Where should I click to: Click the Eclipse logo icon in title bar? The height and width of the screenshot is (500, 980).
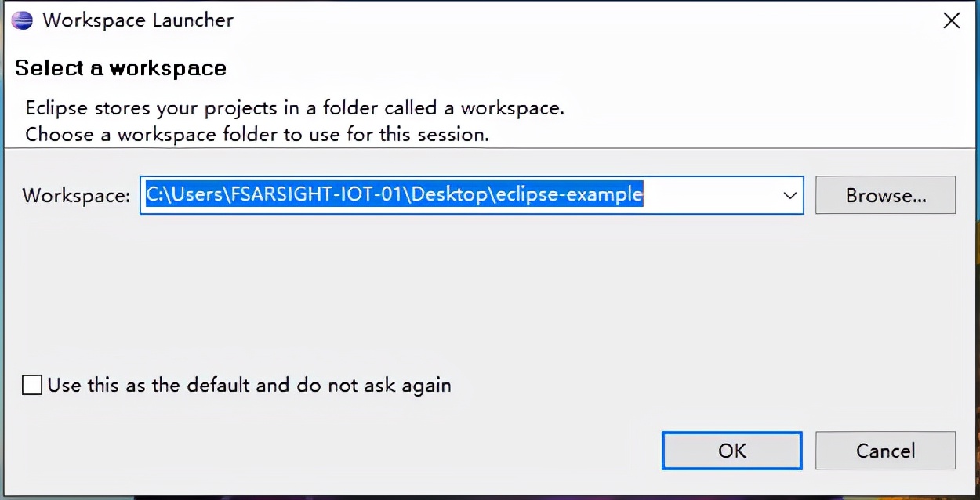click(x=22, y=20)
